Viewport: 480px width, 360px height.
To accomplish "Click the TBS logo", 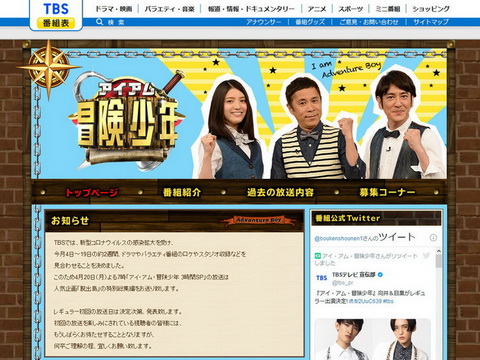I will (56, 9).
